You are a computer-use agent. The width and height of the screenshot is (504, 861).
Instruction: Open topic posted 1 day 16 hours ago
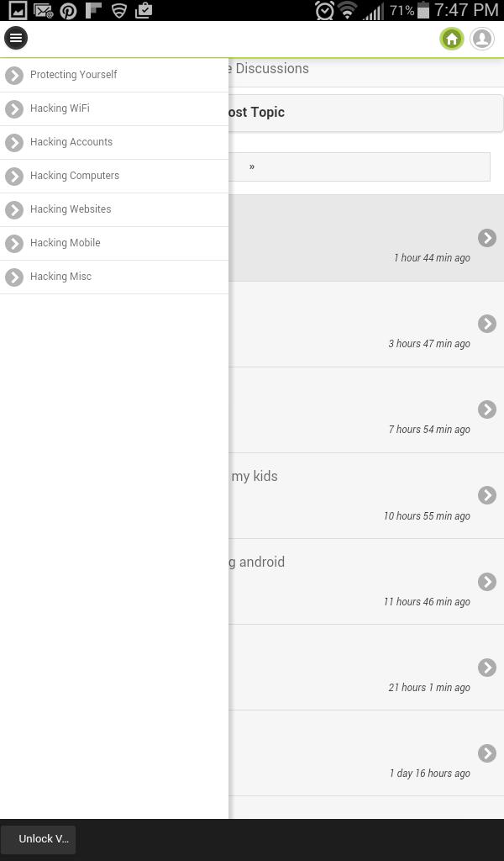[x=487, y=753]
